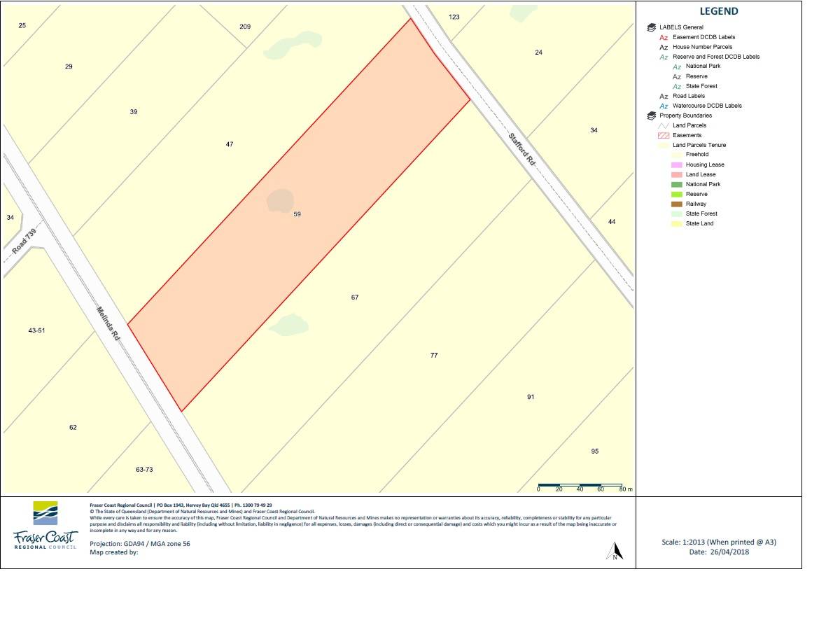Click parcel number 67 on the map
The width and height of the screenshot is (840, 630).
pos(355,297)
